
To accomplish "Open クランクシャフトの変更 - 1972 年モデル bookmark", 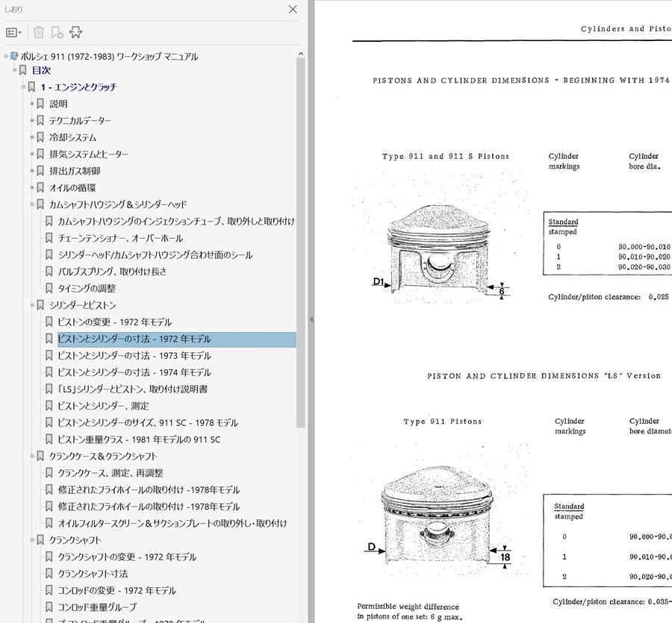I will tap(127, 557).
